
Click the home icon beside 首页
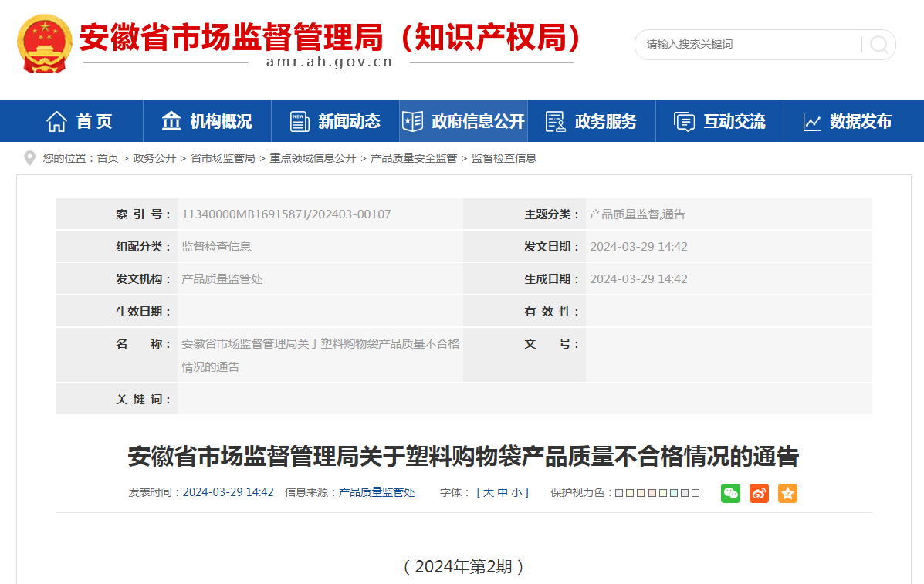tap(56, 121)
